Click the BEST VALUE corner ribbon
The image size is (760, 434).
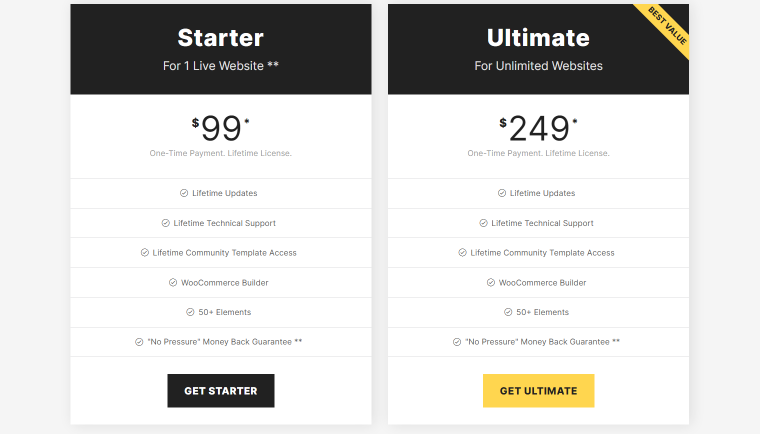[x=666, y=27]
